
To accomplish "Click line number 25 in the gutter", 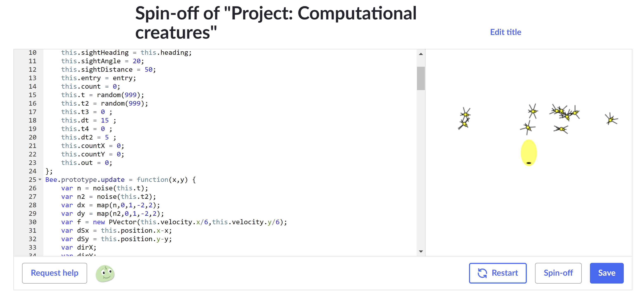I will [33, 179].
